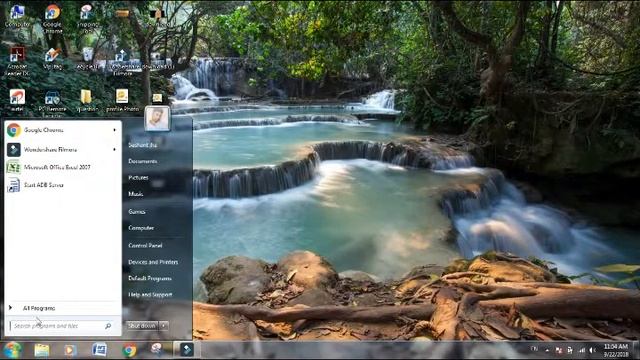Open the Recycle Bin on the desktop
This screenshot has width=640, height=360.
(x=87, y=58)
